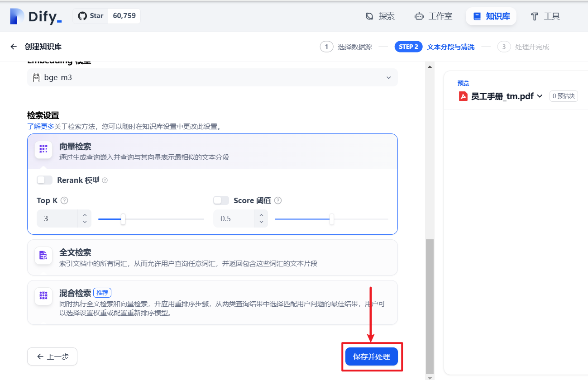Image resolution: width=588 pixels, height=380 pixels.
Task: Click the 0 预估块 badge
Action: pos(564,96)
